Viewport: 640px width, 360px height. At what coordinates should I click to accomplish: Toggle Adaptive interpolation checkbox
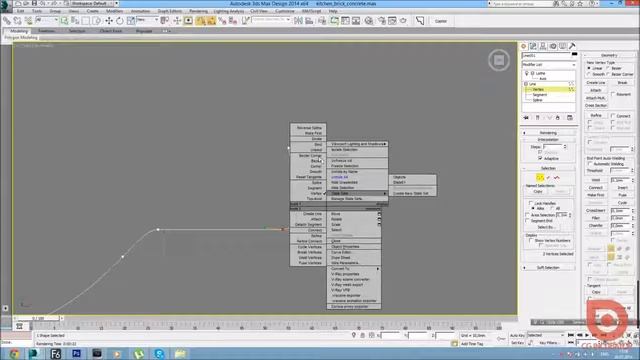point(540,158)
